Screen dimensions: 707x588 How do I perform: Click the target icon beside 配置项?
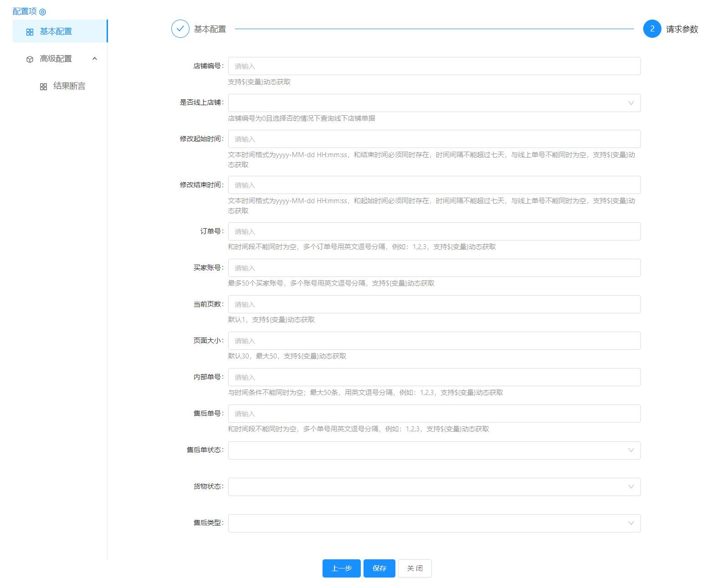coord(43,12)
